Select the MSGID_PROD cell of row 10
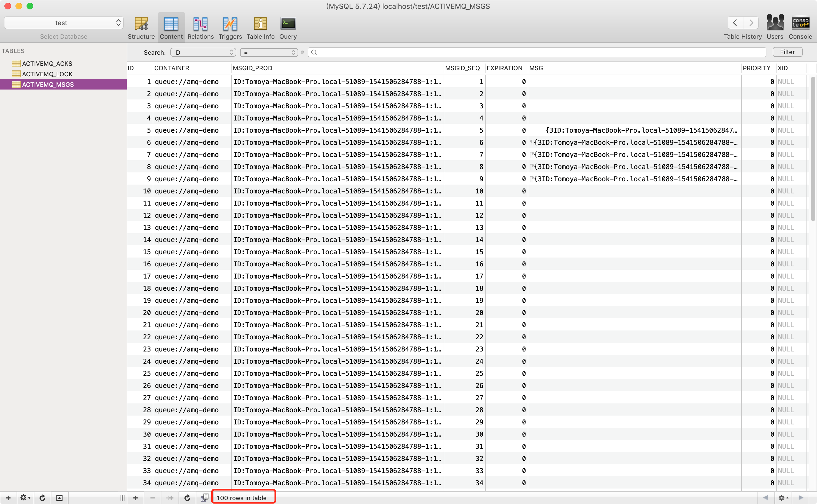817x504 pixels. coord(338,191)
